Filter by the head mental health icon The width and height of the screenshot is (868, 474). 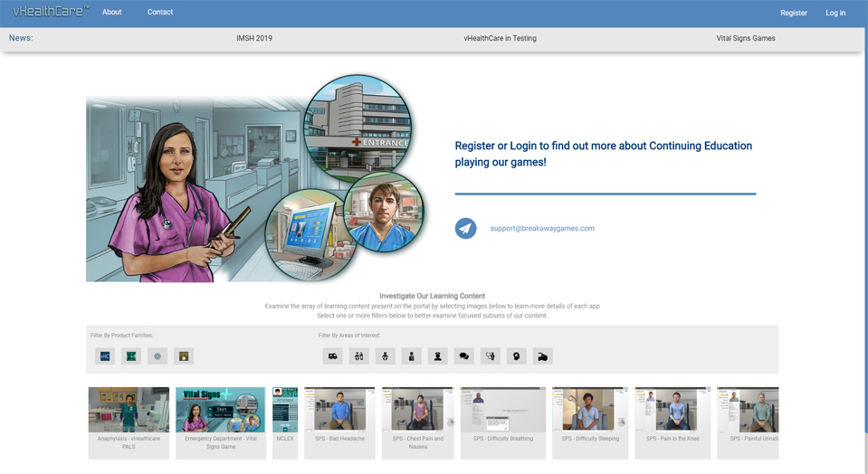point(517,356)
